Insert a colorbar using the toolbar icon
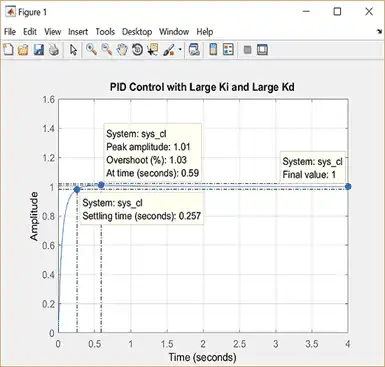 pyautogui.click(x=213, y=50)
